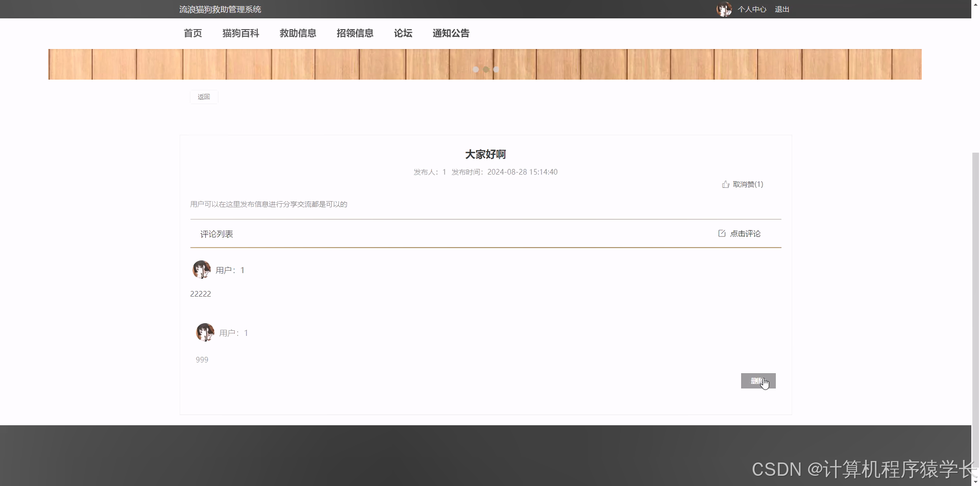Click the 删除 button on comment 999
The width and height of the screenshot is (980, 486).
[758, 381]
